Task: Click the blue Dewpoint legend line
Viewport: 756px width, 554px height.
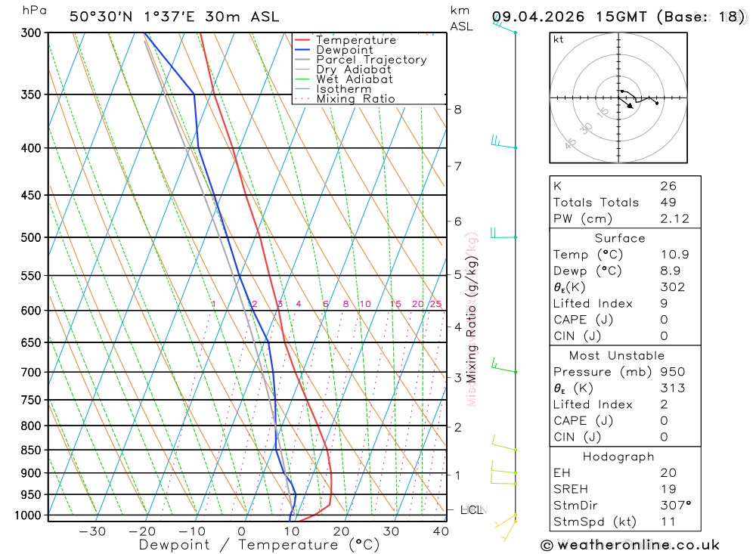Action: point(302,50)
